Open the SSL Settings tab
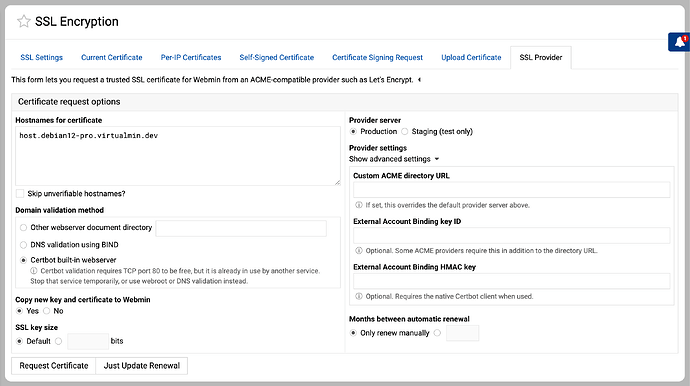This screenshot has height=386, width=690. pos(41,57)
